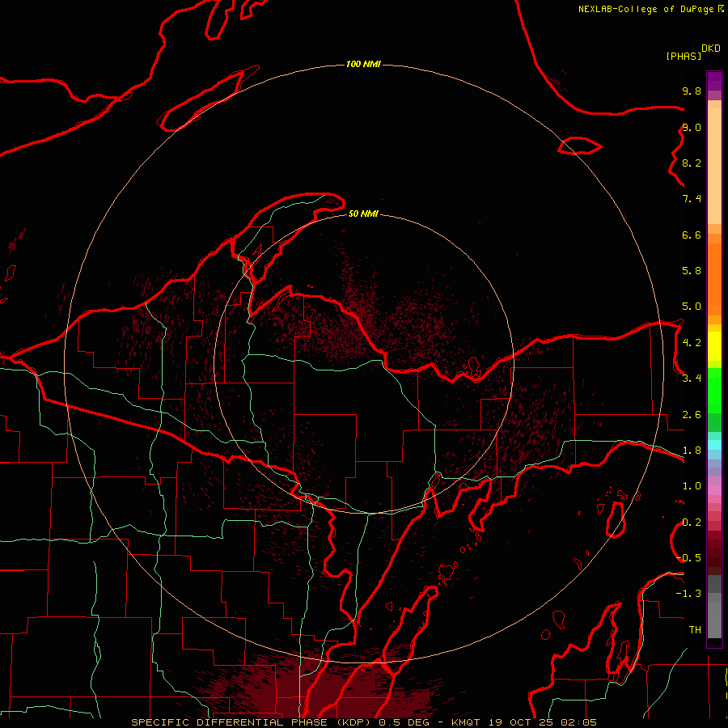The image size is (728, 728).
Task: Click the 8.2 value on the color scale
Action: 692,163
